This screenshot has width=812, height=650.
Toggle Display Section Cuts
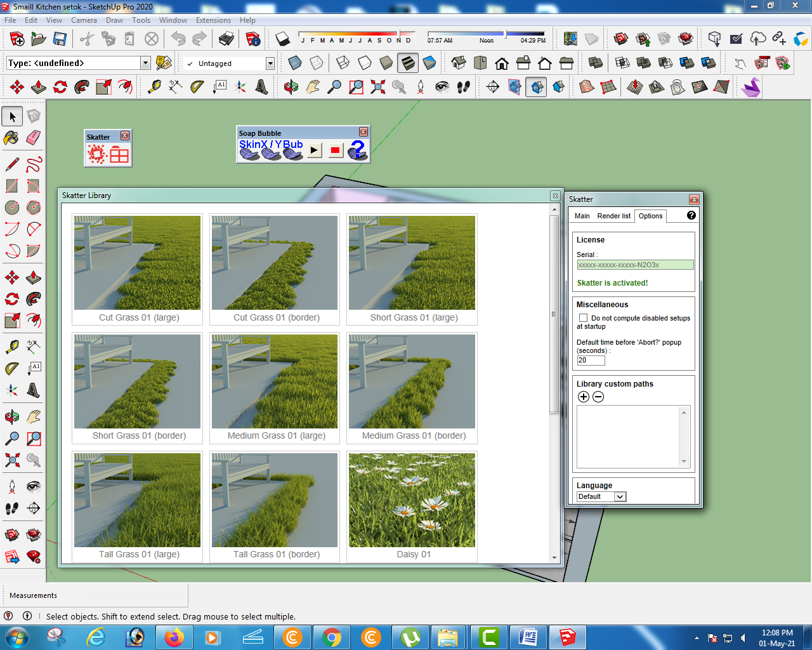point(537,87)
